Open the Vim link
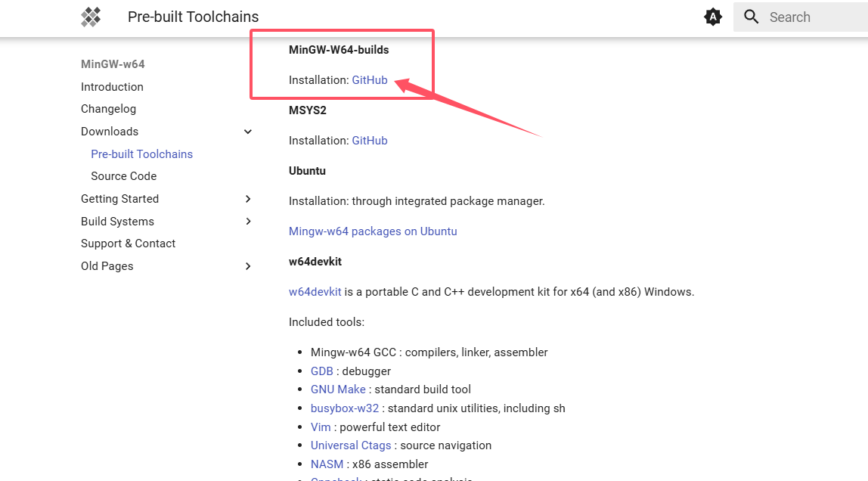The image size is (868, 481). [x=321, y=427]
